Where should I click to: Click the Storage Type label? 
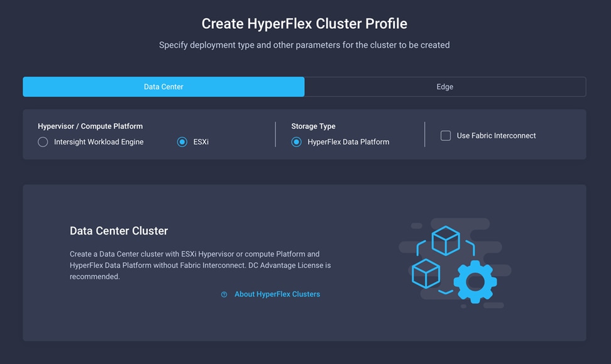click(313, 126)
